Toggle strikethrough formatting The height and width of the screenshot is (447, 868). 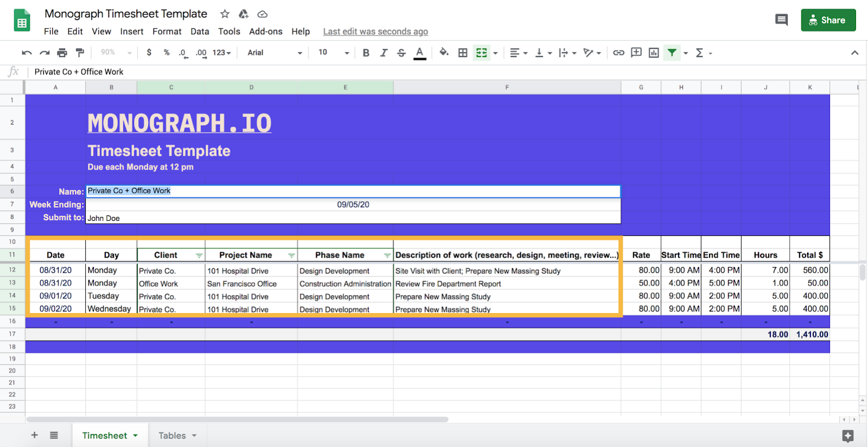point(401,53)
